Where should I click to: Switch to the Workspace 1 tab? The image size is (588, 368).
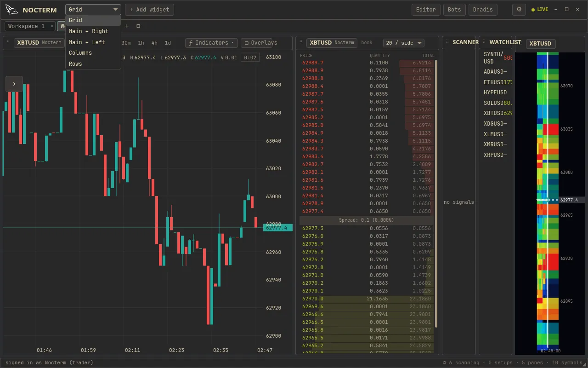pyautogui.click(x=27, y=26)
